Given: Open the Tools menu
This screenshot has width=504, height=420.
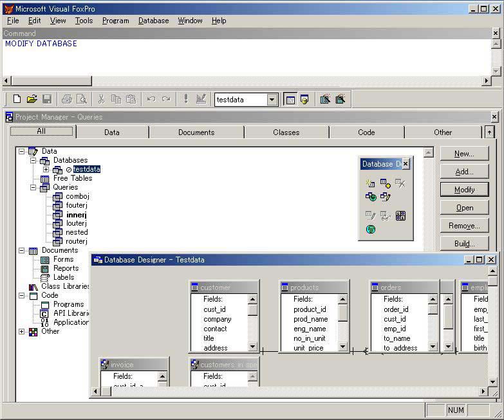Looking at the screenshot, I should [x=84, y=21].
